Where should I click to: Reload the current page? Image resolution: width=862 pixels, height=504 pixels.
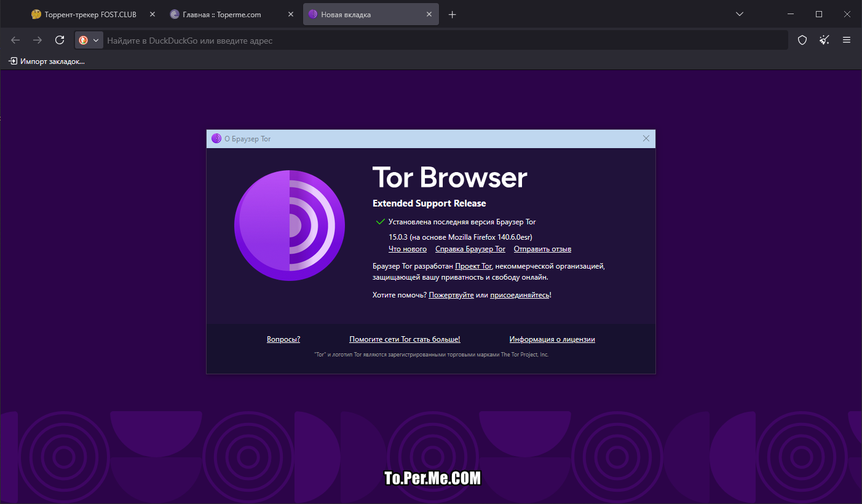(x=60, y=40)
